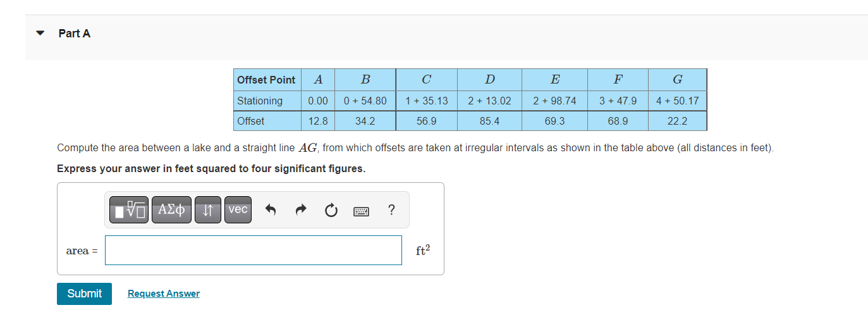This screenshot has height=317, width=868.
Task: Click the Request Answer link
Action: (163, 294)
